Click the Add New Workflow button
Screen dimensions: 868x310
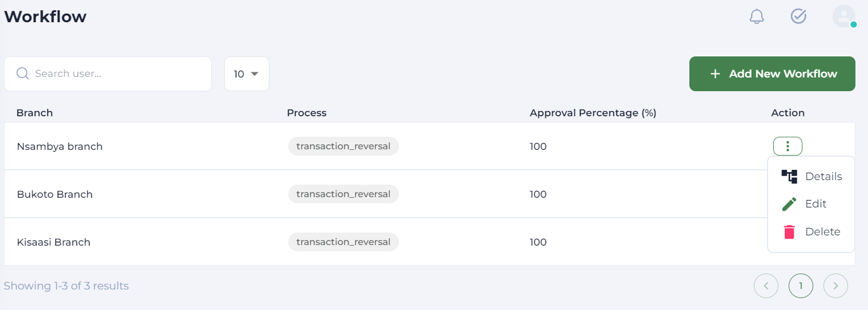pos(772,74)
